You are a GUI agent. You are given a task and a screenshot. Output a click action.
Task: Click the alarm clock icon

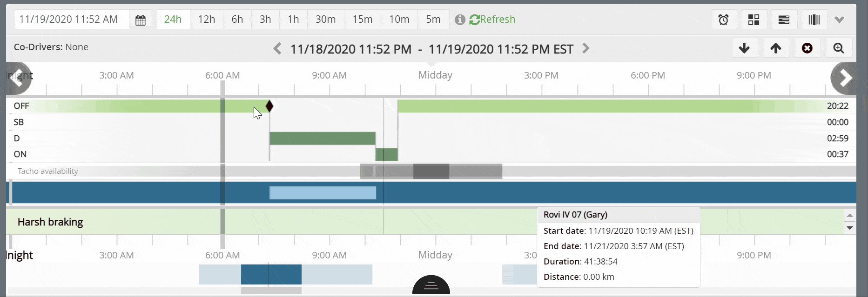[x=723, y=20]
